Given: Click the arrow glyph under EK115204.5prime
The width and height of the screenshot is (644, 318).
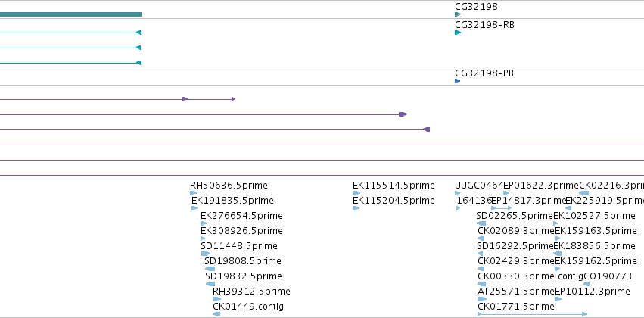Looking at the screenshot, I should [x=356, y=208].
